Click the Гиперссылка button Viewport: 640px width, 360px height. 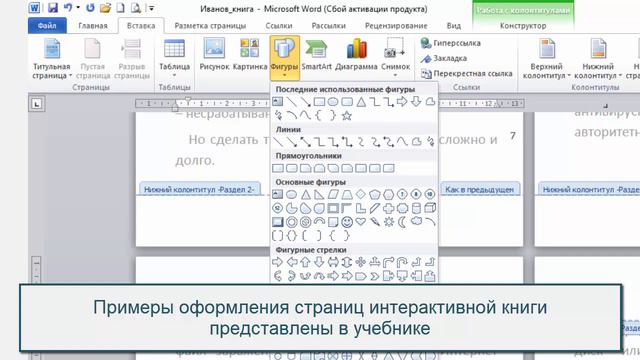coord(451,43)
